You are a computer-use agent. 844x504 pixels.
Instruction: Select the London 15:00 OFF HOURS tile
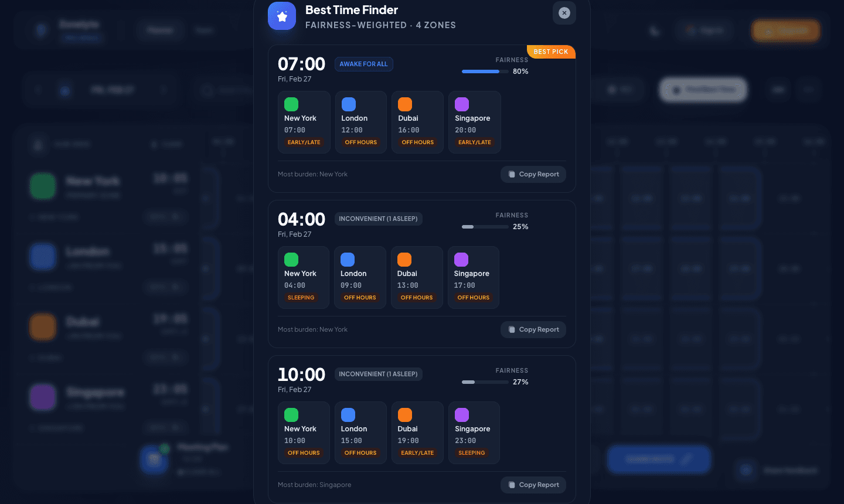[x=360, y=433]
